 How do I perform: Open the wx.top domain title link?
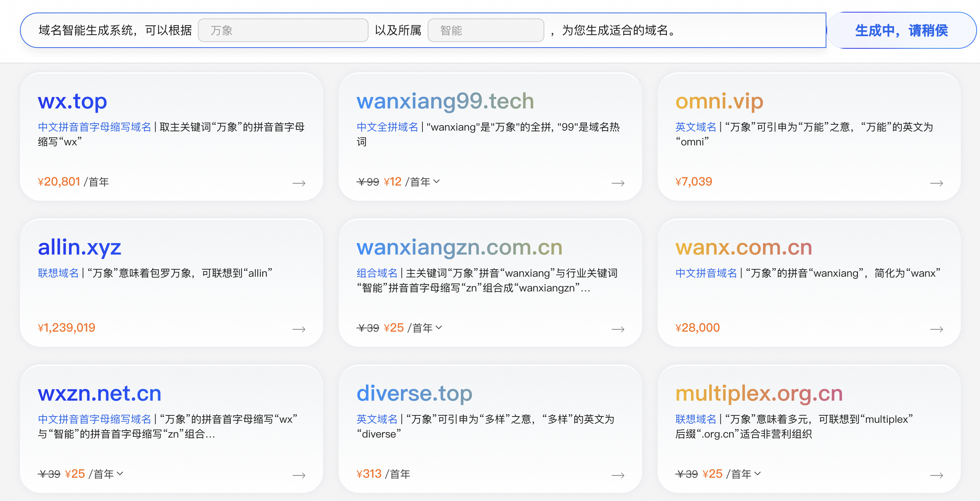(x=72, y=101)
